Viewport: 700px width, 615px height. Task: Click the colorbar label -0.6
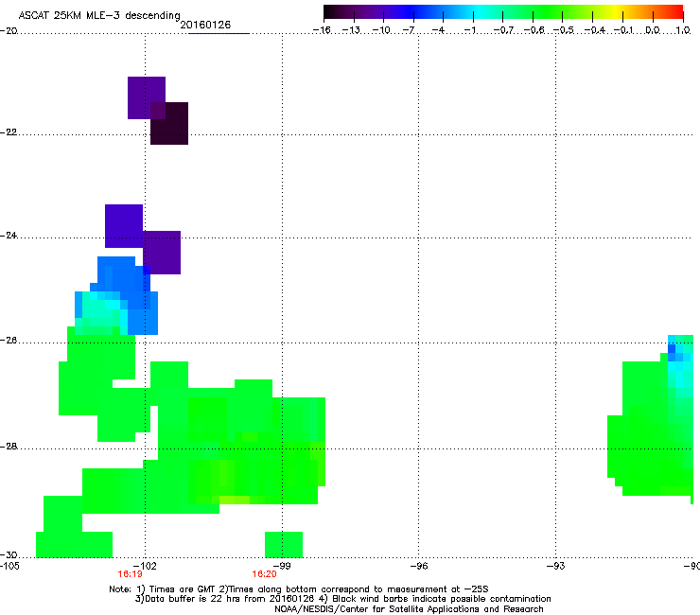tap(534, 30)
